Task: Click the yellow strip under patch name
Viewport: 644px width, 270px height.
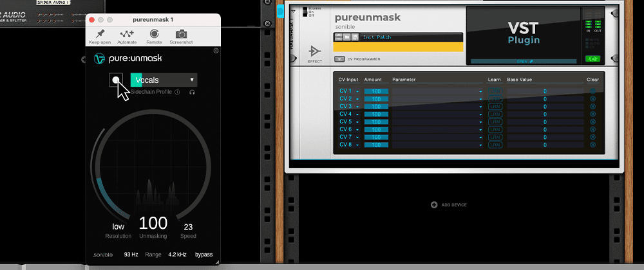Action: click(398, 47)
